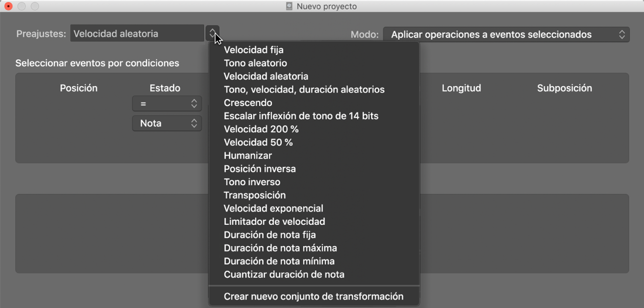Choose Escalar inflexión de tono de 14 bits
This screenshot has width=644, height=308.
pos(301,116)
